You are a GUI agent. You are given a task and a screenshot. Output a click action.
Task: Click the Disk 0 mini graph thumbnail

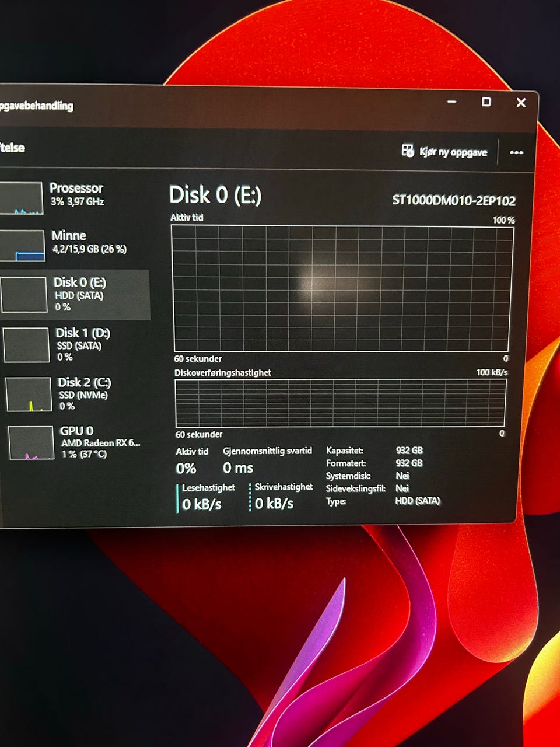point(23,295)
